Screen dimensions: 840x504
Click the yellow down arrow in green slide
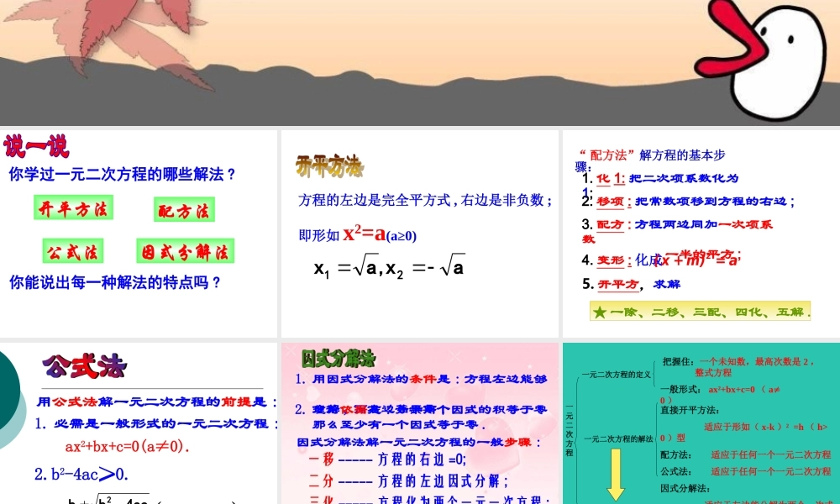(616, 475)
